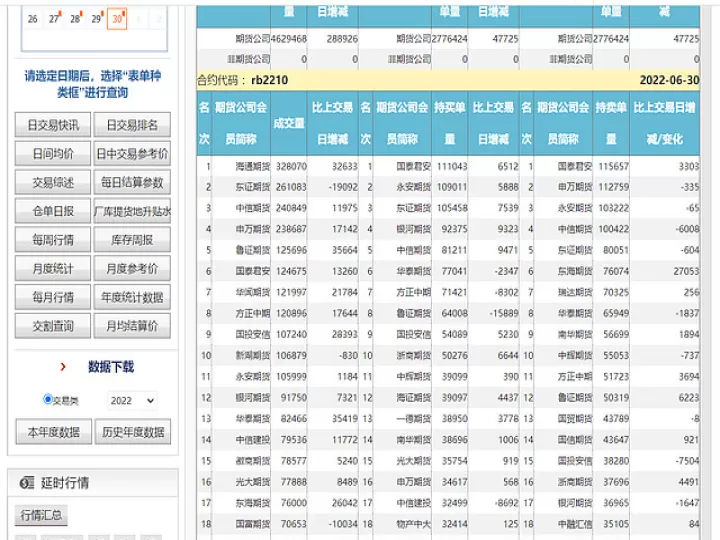Image resolution: width=720 pixels, height=540 pixels.
Task: Click position value 112759
Action: click(613, 187)
